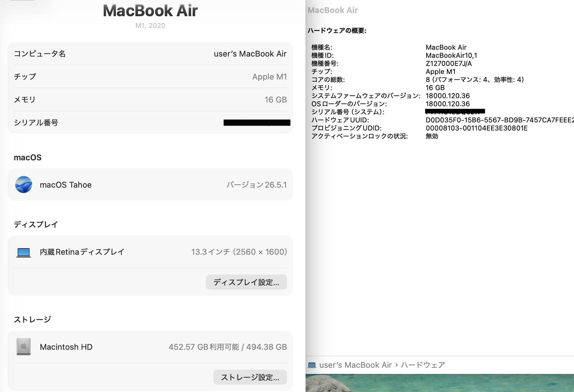This screenshot has width=574, height=392.
Task: Click the メモリ value 16 GB in System Information
Action: [435, 88]
